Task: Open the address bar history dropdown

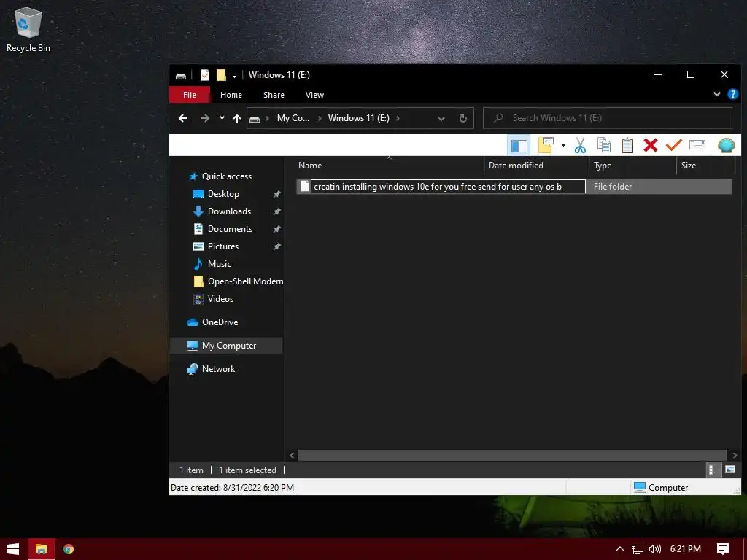Action: tap(441, 119)
